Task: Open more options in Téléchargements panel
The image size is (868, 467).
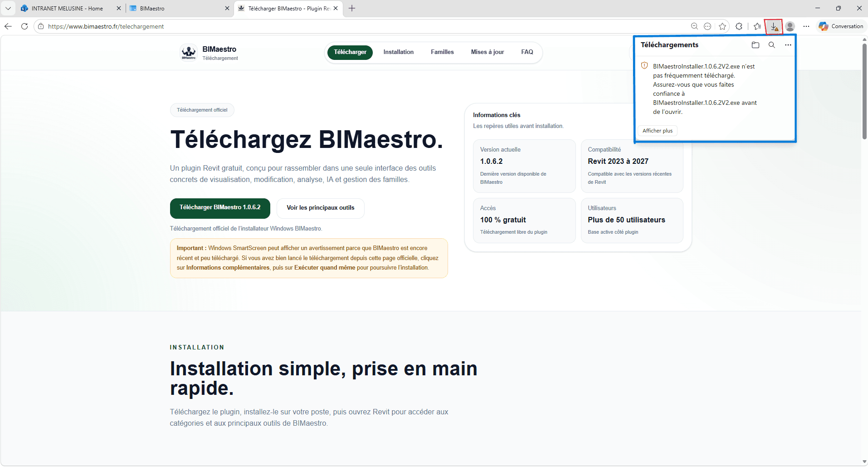Action: coord(788,45)
